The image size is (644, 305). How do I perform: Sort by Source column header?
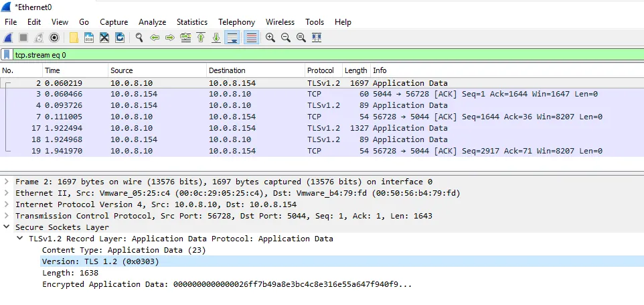(157, 70)
